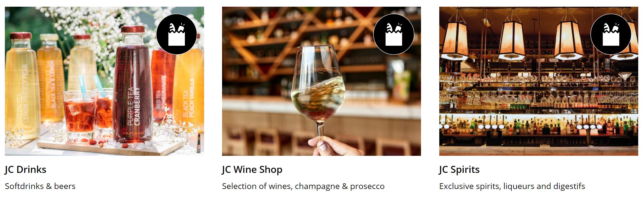
Task: Click the 'Softdrinks & beers' description text
Action: (x=40, y=186)
